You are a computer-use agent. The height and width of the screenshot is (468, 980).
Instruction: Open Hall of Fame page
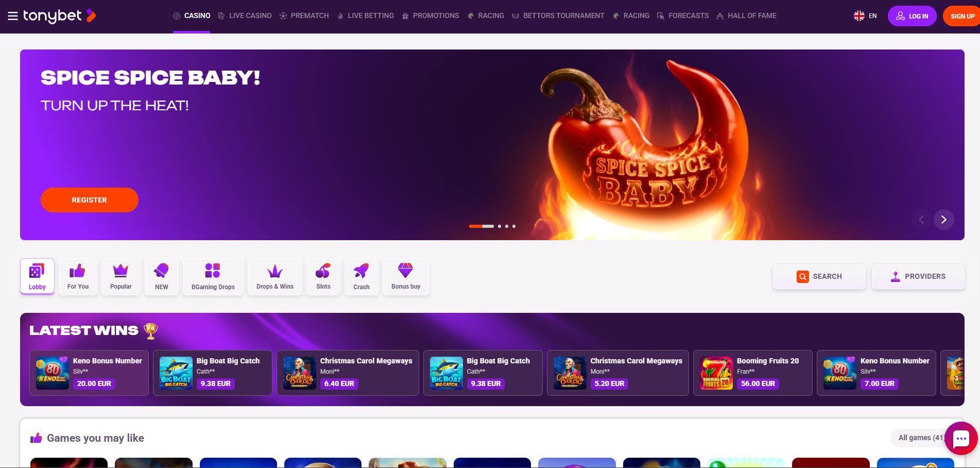(746, 16)
